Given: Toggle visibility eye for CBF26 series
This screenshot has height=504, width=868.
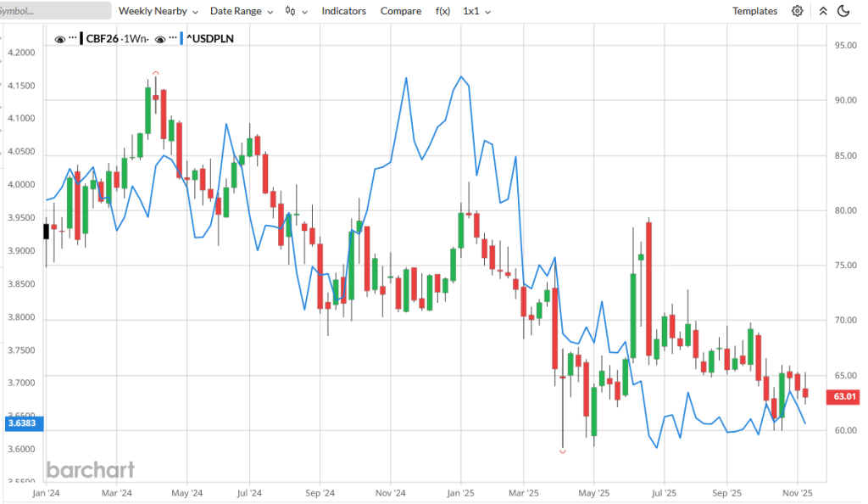Looking at the screenshot, I should tap(60, 38).
